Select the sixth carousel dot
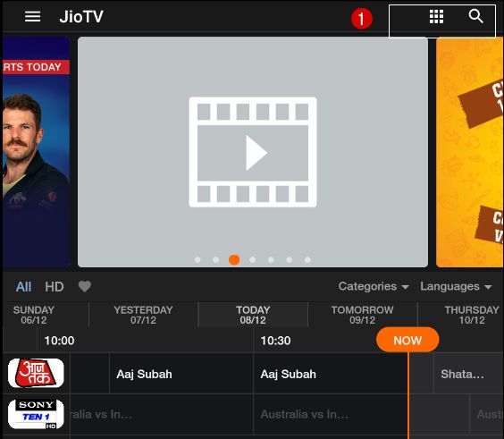The height and width of the screenshot is (439, 504). tap(290, 259)
